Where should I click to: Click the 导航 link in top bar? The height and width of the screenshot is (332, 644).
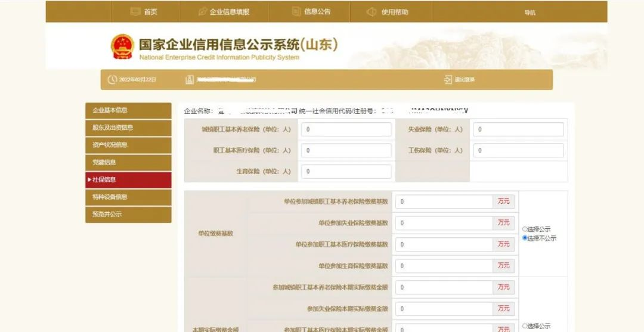point(530,13)
